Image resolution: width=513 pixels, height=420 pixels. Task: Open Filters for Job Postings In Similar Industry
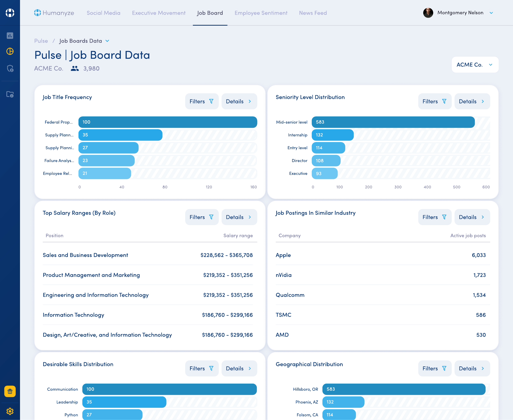click(435, 217)
